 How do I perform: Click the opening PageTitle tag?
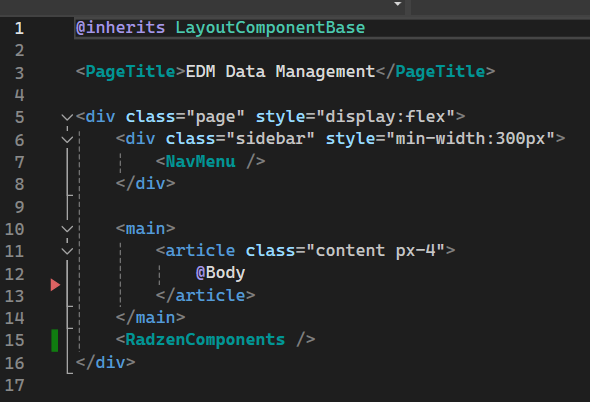click(131, 72)
